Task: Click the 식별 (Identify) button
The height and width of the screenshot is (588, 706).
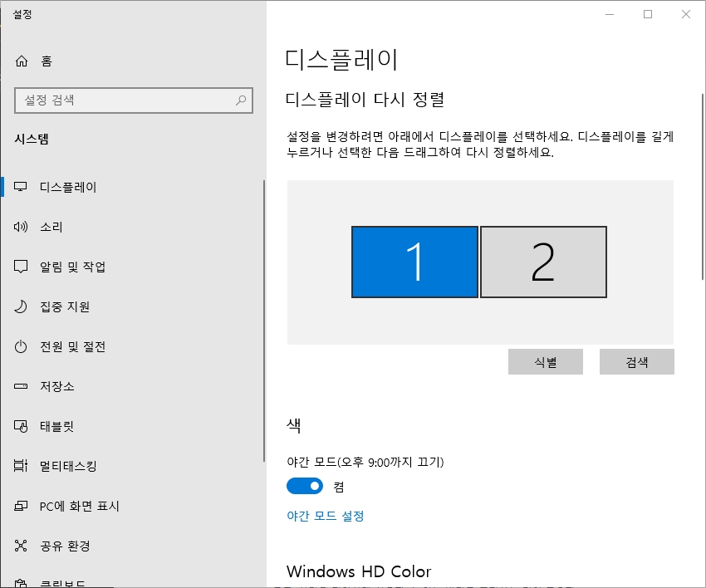Action: coord(546,361)
